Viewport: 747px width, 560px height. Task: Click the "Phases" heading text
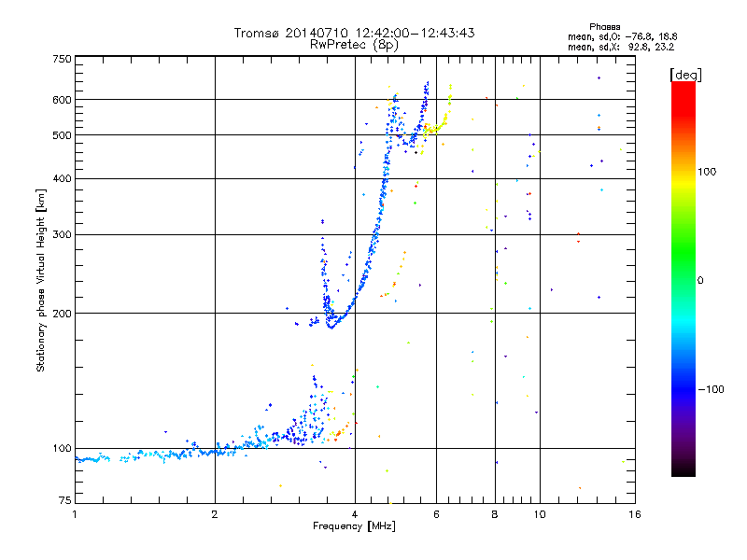click(x=604, y=27)
